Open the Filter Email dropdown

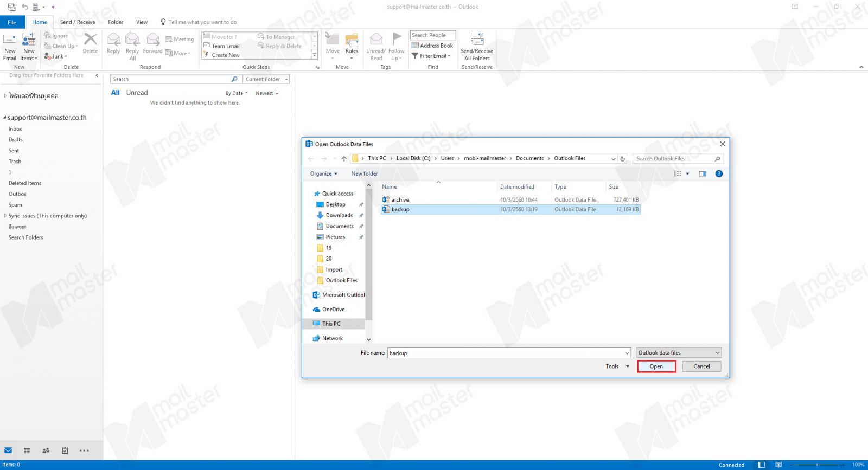click(x=431, y=56)
